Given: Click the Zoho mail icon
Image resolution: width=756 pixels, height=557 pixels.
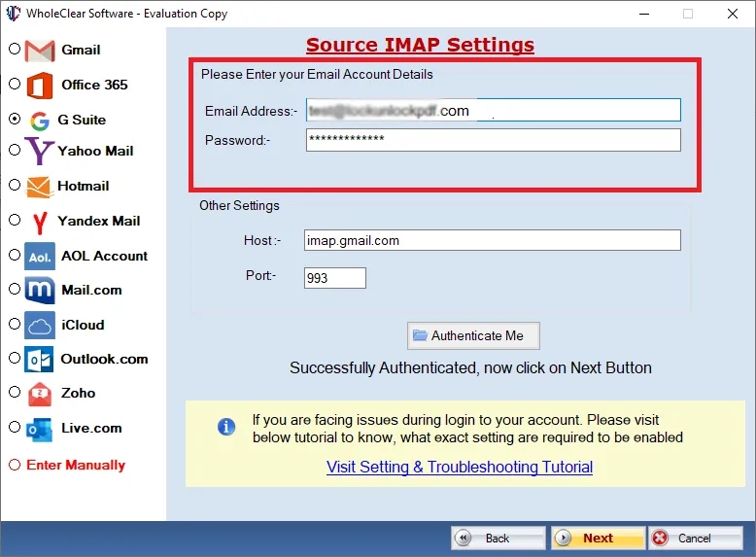Looking at the screenshot, I should 40,394.
